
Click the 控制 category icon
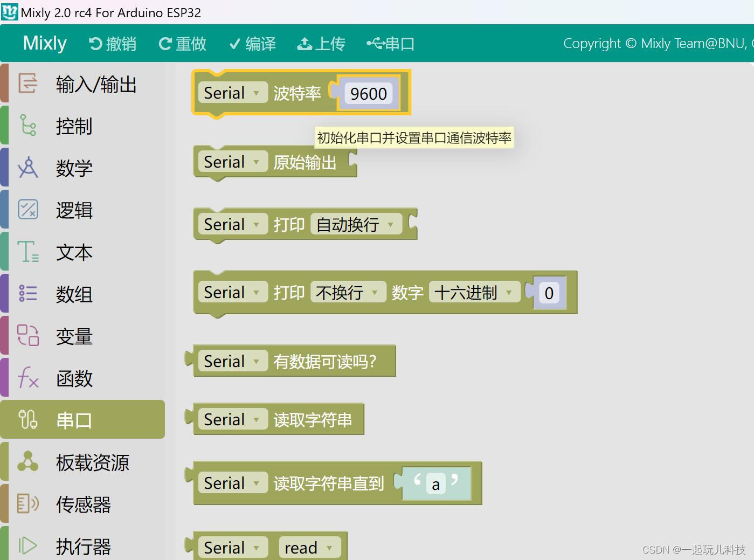click(27, 126)
